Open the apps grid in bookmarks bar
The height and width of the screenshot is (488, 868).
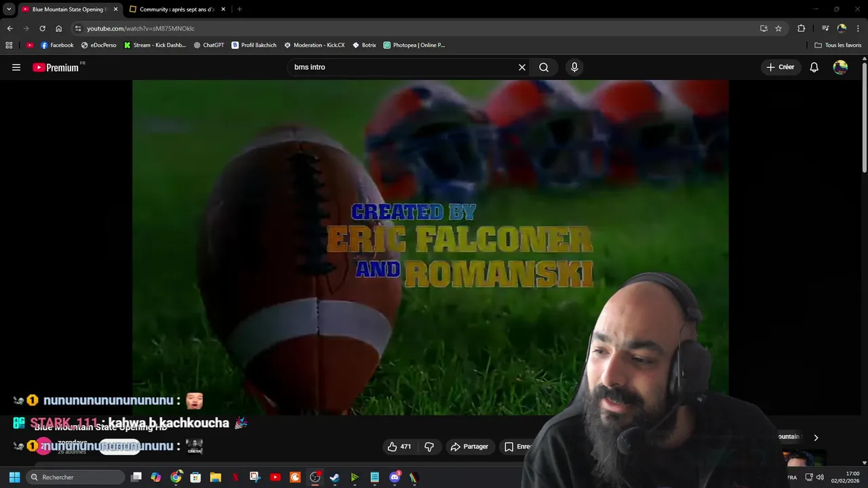[x=9, y=45]
